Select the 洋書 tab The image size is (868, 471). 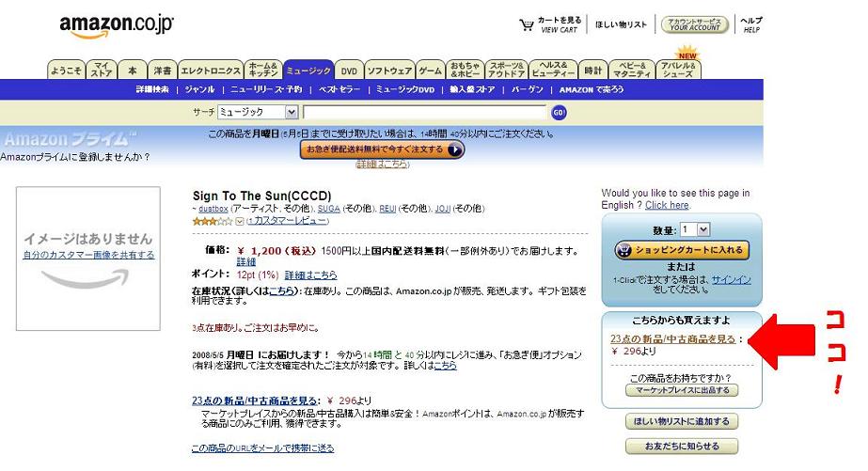163,71
